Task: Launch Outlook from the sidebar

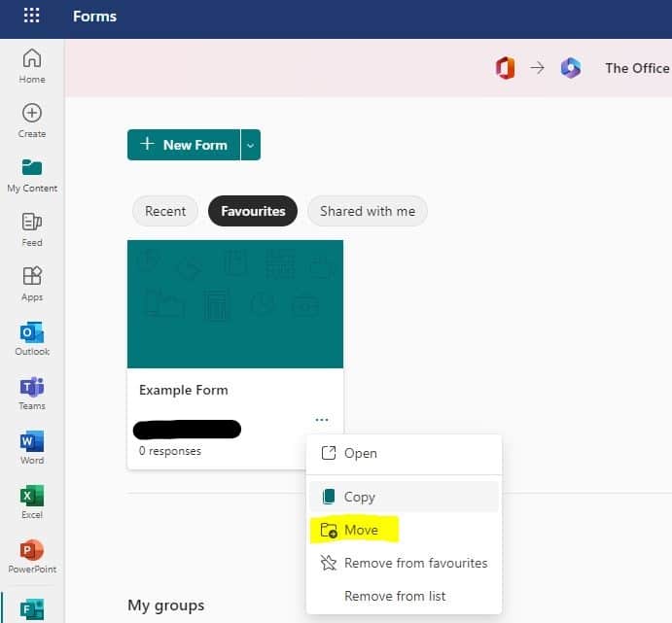Action: pos(32,338)
